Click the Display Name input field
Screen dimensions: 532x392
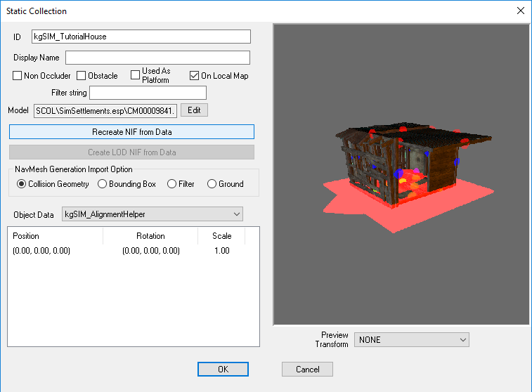click(157, 58)
